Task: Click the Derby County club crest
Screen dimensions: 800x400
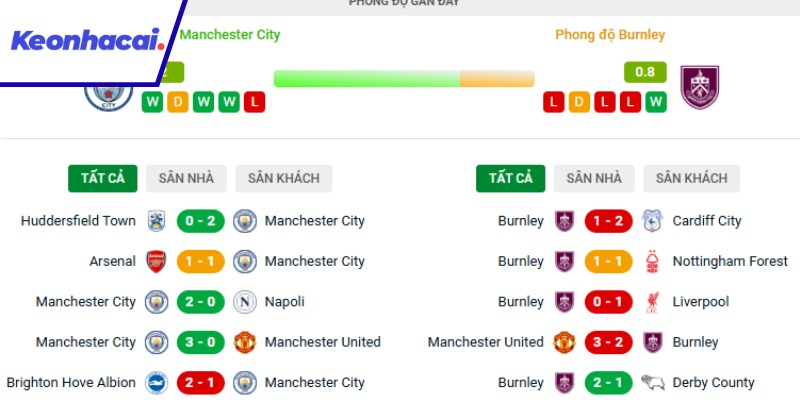Action: [653, 383]
